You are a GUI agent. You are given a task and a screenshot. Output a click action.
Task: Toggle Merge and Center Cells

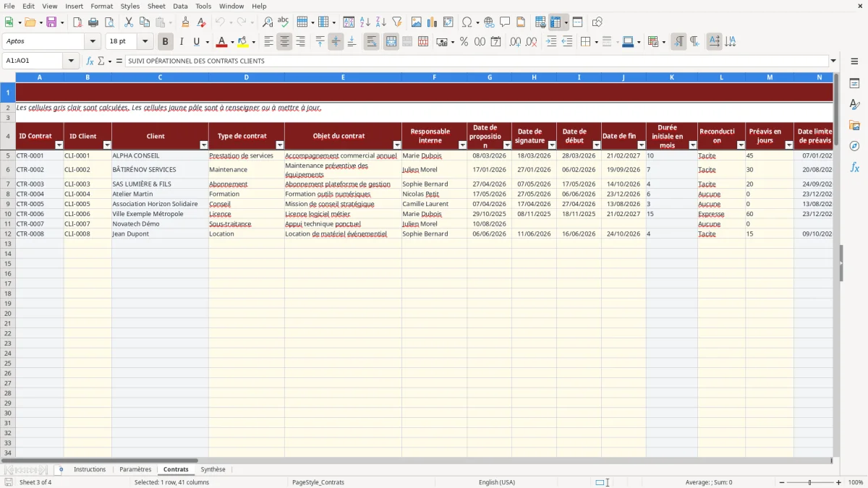391,42
